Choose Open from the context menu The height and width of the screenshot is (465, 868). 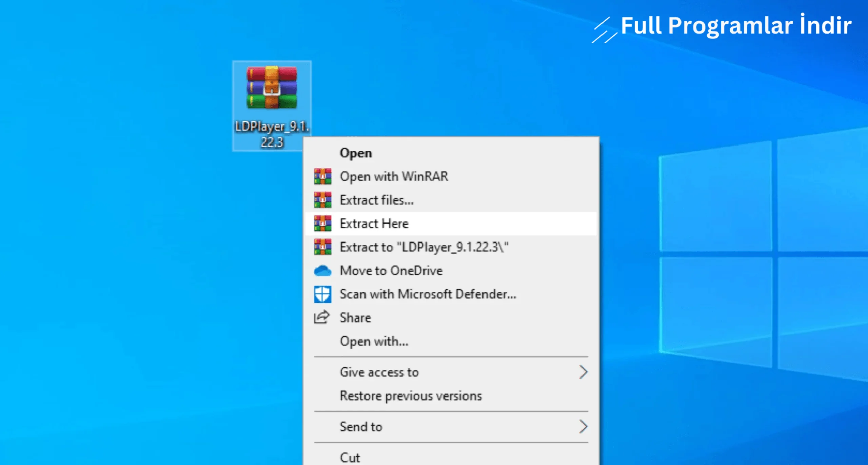tap(451, 153)
